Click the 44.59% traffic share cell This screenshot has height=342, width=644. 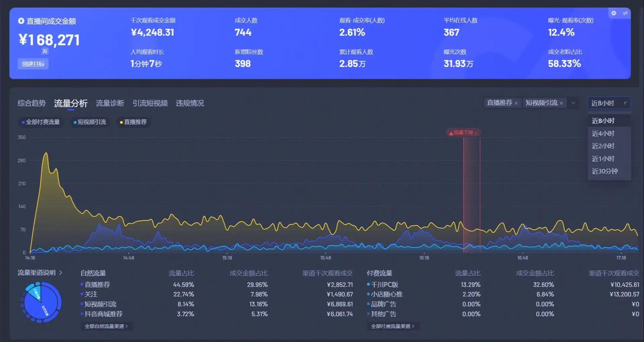(x=183, y=285)
